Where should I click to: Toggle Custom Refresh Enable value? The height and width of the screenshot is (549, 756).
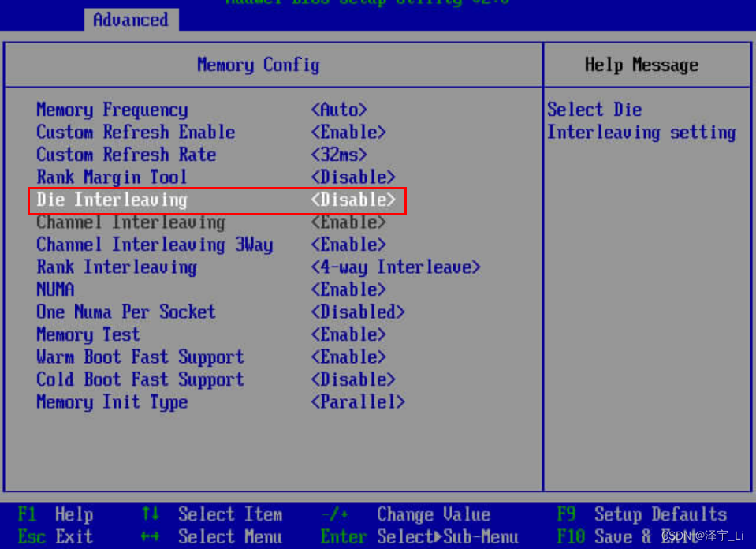348,133
